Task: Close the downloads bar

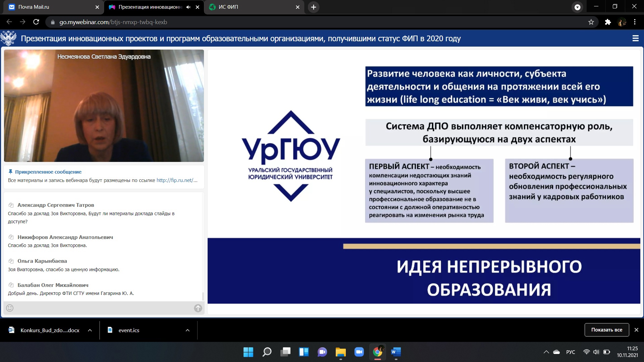Action: coord(636,330)
